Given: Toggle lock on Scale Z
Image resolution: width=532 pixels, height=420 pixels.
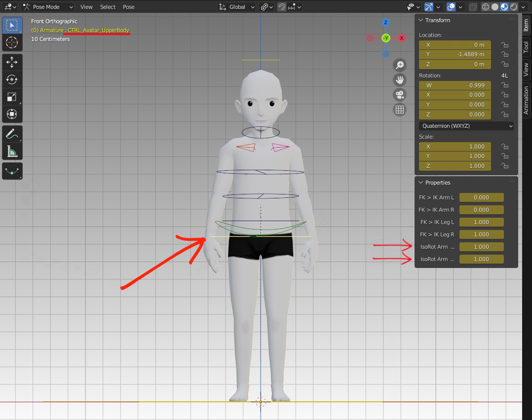Looking at the screenshot, I should (505, 166).
